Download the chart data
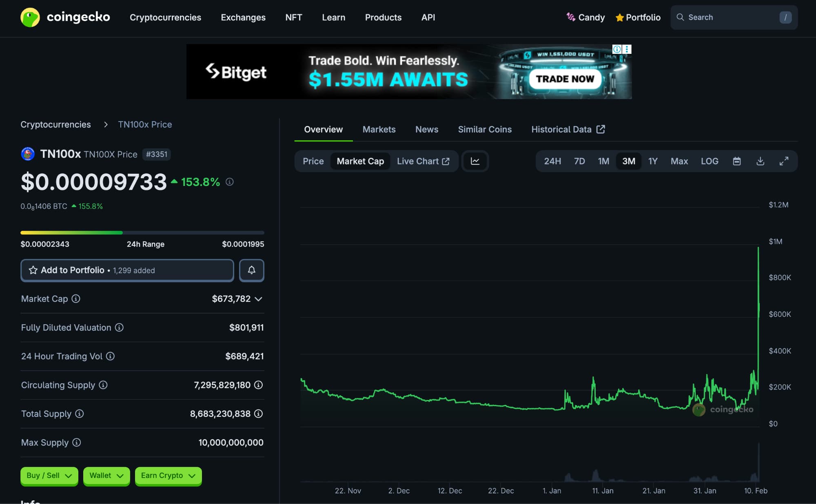Screen dimensions: 816x504 point(760,161)
